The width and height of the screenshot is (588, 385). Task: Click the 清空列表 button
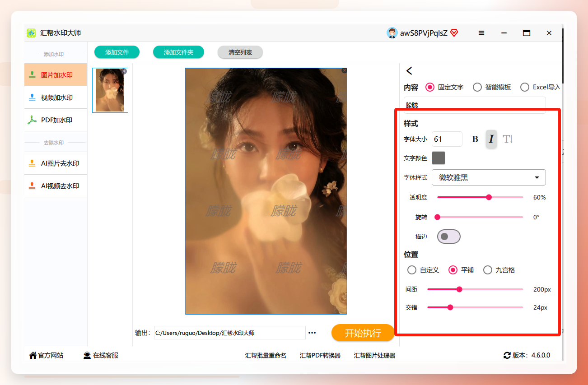pos(240,52)
